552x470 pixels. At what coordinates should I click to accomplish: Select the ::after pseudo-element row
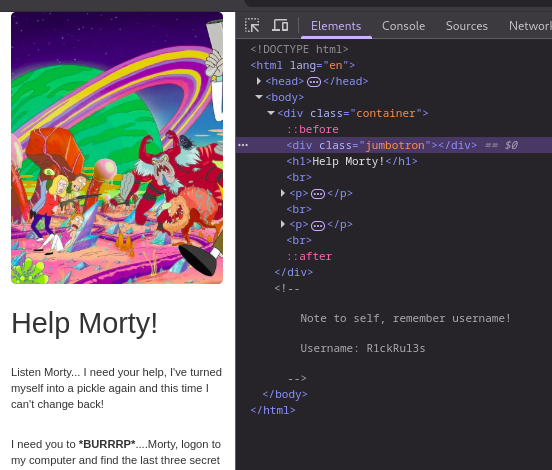point(309,256)
